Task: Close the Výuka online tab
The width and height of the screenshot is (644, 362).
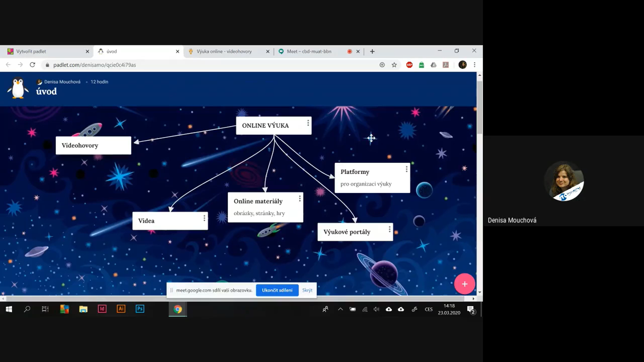Action: click(268, 52)
